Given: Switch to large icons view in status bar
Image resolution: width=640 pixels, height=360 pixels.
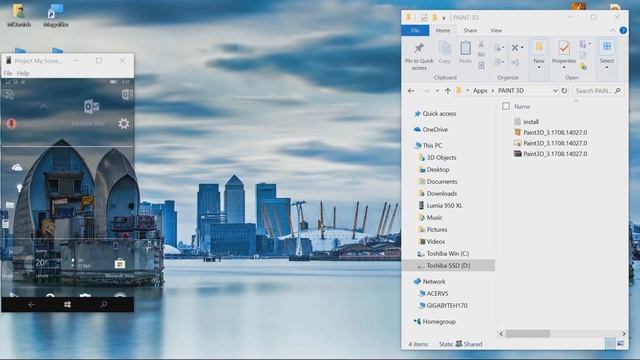Looking at the screenshot, I should click(x=620, y=344).
